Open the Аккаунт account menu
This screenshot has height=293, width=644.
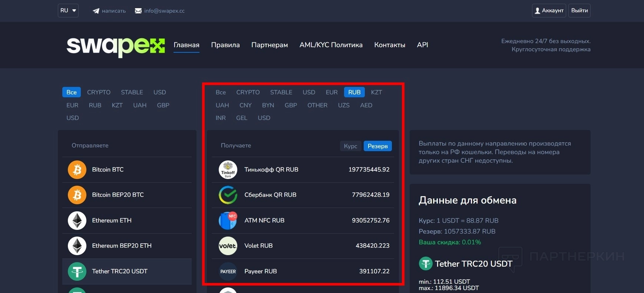click(x=549, y=10)
